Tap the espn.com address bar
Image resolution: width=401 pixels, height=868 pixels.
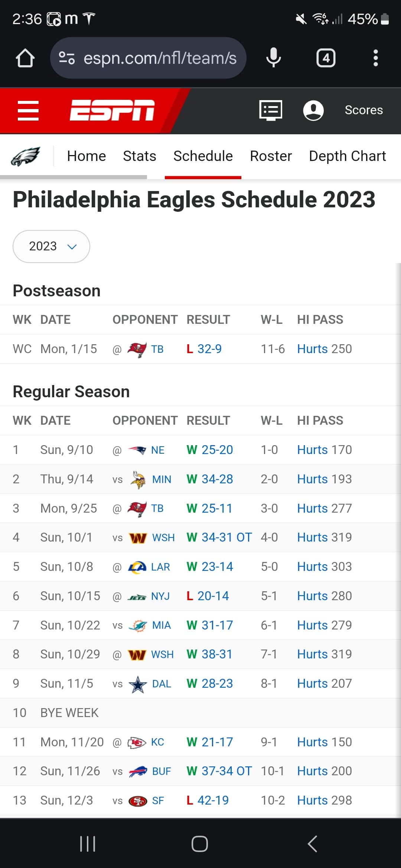[x=160, y=58]
